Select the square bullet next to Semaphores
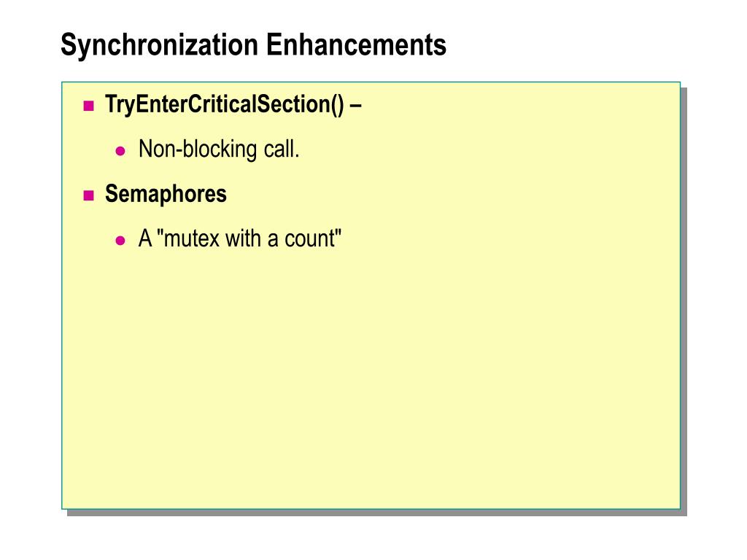 [x=88, y=195]
